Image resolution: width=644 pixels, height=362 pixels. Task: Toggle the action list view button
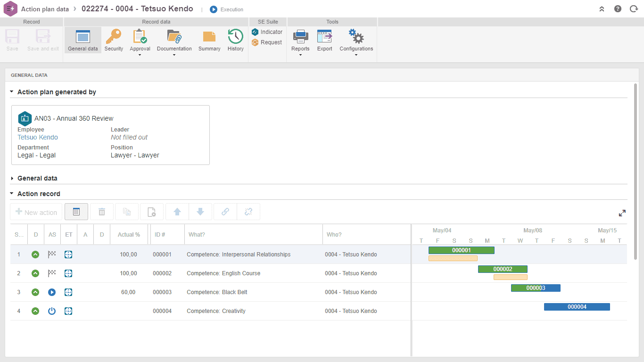[x=76, y=212]
